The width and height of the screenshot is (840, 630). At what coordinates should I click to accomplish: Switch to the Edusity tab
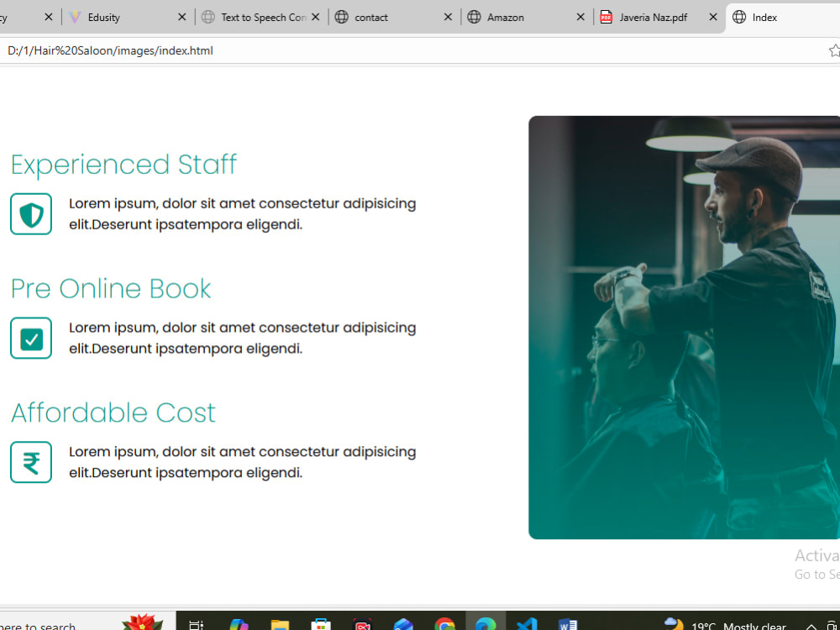coord(128,17)
